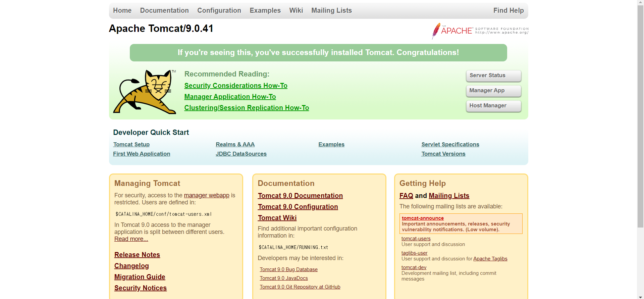
Task: Click Find Help in the top navigation
Action: (508, 10)
